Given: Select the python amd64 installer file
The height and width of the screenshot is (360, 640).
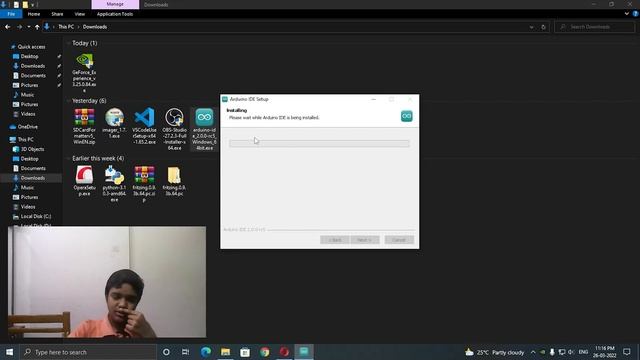Looking at the screenshot, I should pos(114,184).
